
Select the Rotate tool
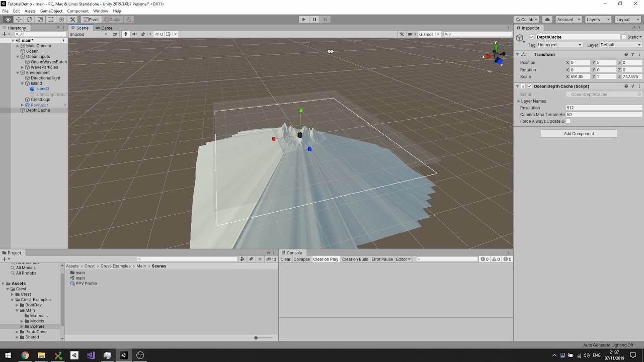point(29,20)
